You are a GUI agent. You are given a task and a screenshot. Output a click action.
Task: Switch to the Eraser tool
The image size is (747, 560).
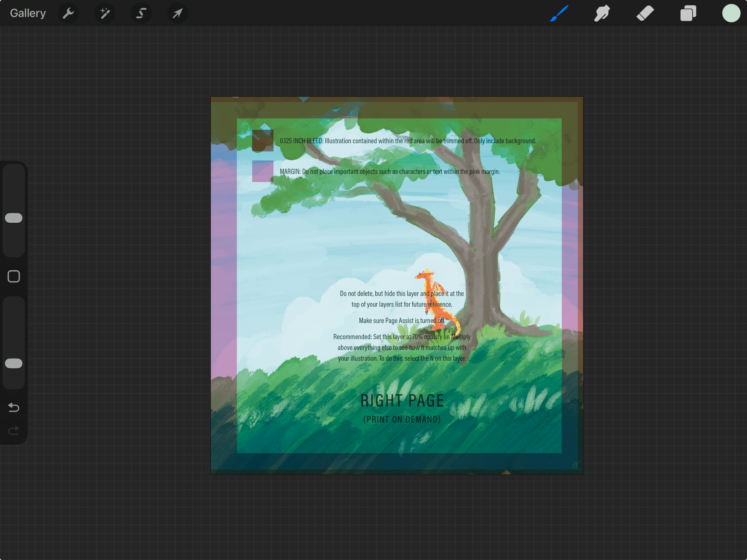(x=645, y=13)
